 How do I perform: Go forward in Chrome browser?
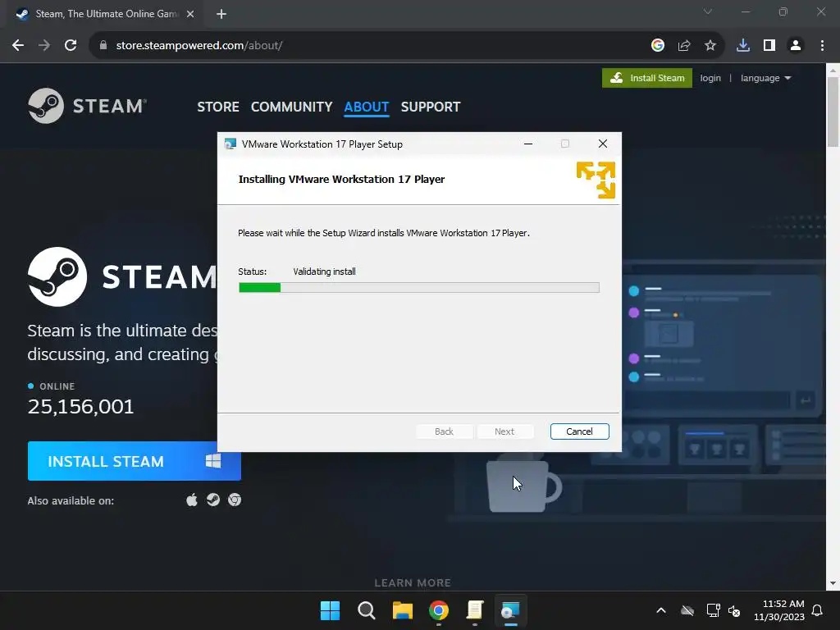coord(44,46)
